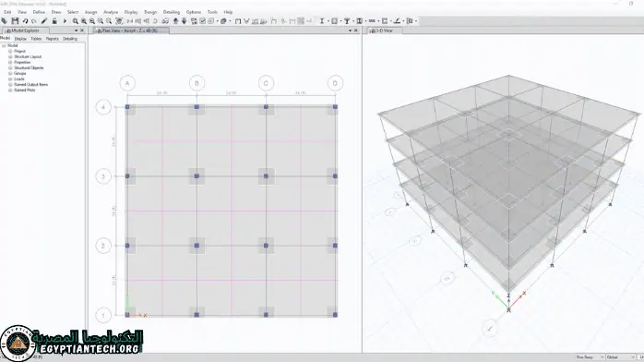The height and width of the screenshot is (362, 644).
Task: Click the pencil refresh icon
Action: click(x=44, y=21)
